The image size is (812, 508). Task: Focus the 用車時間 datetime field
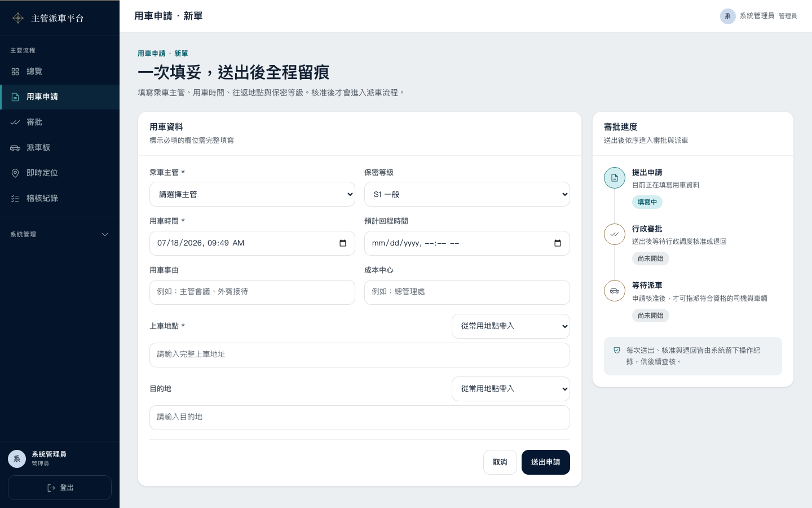coord(252,243)
